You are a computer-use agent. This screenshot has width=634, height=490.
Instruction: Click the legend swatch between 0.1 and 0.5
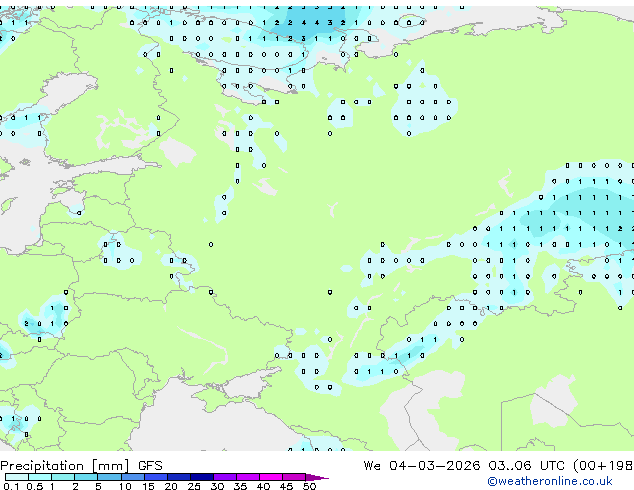[17, 477]
